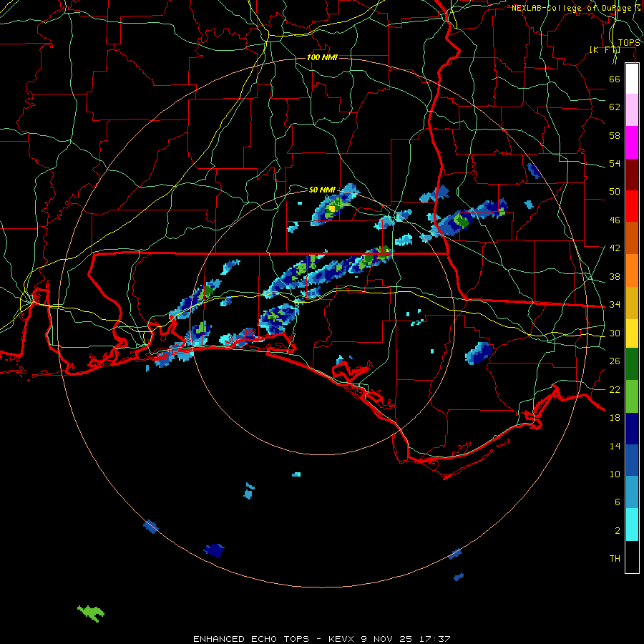Screen dimensions: 644x644
Task: Click the legend value 6
Action: [x=618, y=502]
